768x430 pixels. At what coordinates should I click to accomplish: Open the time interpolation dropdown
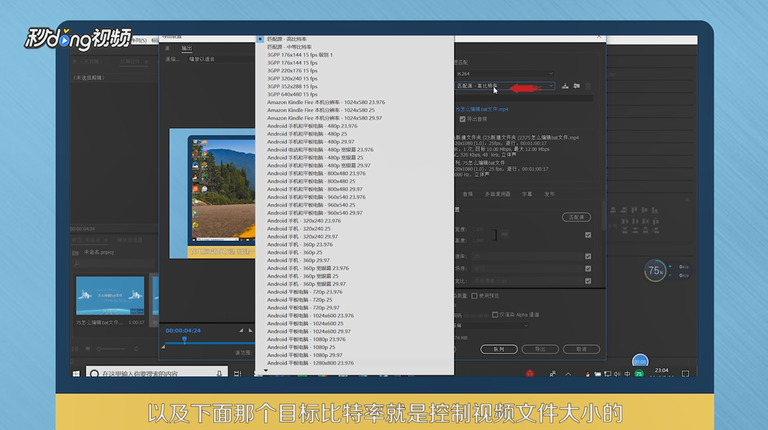(492, 325)
